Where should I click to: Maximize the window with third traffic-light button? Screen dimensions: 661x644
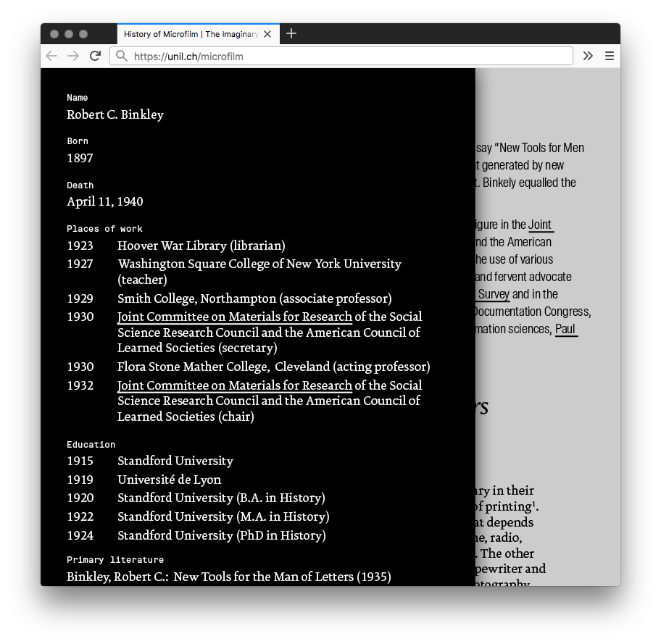tap(83, 34)
